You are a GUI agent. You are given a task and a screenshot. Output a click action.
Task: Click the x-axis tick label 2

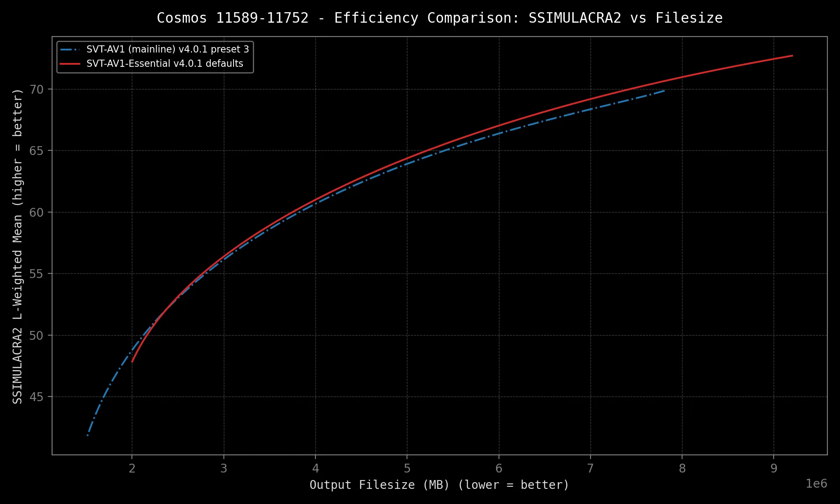tap(132, 469)
